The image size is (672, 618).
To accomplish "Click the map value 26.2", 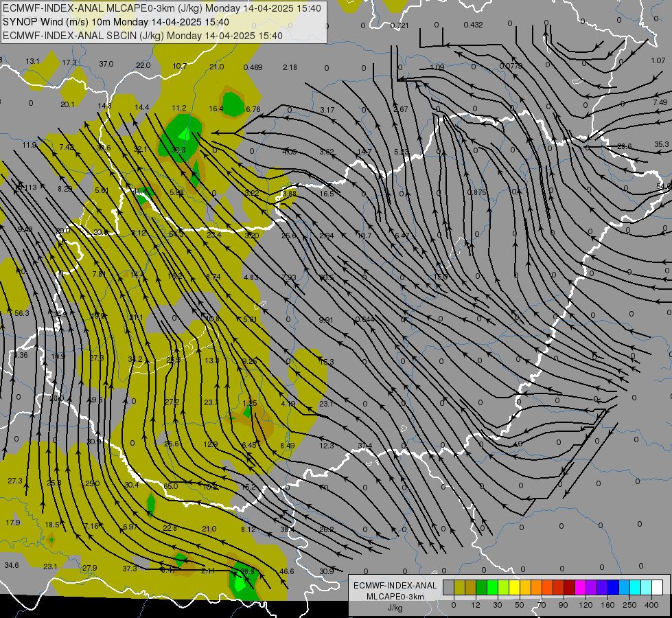I will pyautogui.click(x=326, y=529).
